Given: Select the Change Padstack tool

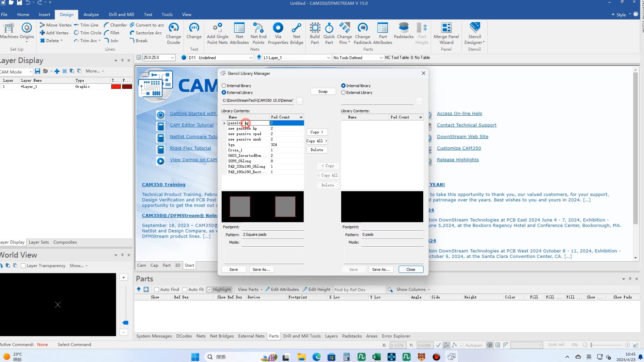Looking at the screenshot, I should pos(362,33).
